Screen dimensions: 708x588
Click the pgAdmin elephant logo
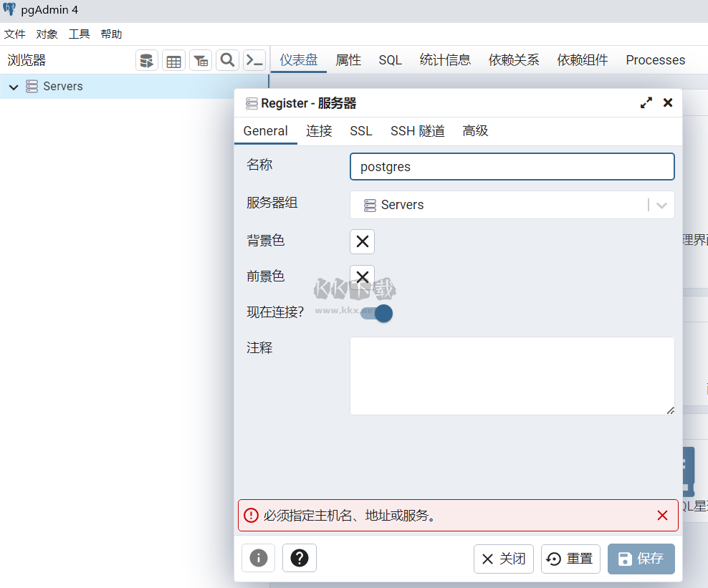click(9, 9)
